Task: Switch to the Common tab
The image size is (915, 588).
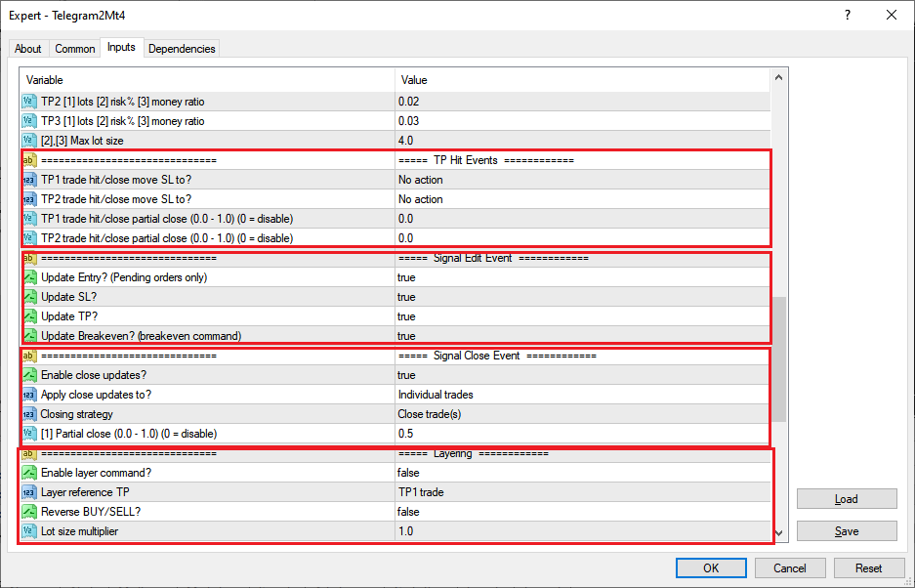Action: [x=74, y=49]
